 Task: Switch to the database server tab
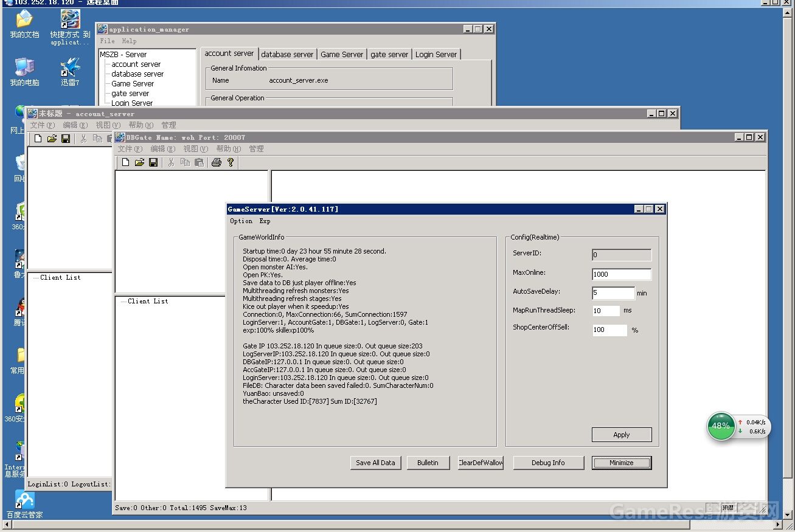click(287, 54)
